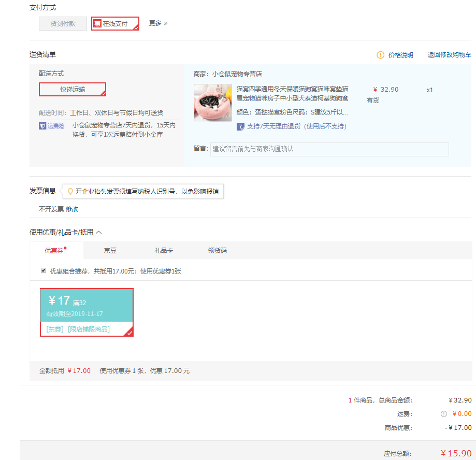Image resolution: width=476 pixels, height=460 pixels.
Task: Click 返回修改购物车 link
Action: point(449,55)
